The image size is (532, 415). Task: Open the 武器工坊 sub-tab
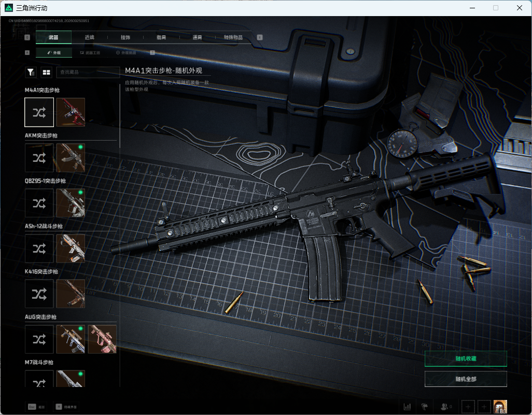90,52
